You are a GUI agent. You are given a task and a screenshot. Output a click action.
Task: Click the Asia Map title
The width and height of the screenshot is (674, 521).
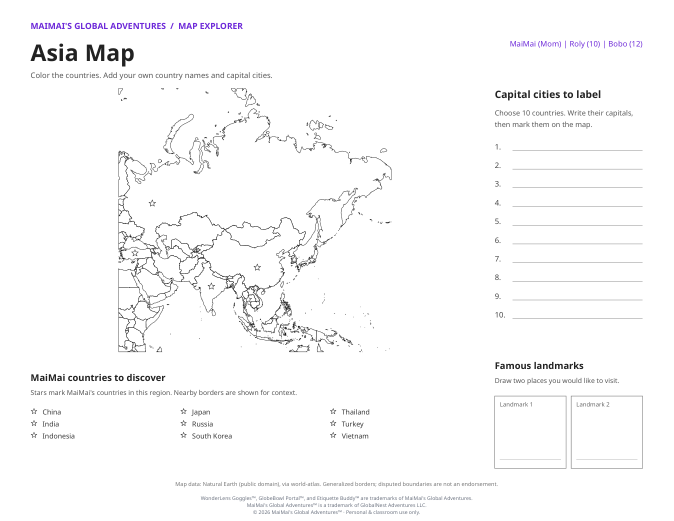pyautogui.click(x=83, y=53)
